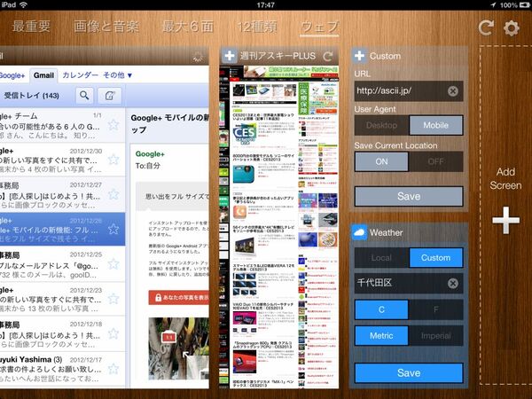Open the settings gear icon
The width and height of the screenshot is (532, 399).
coord(512,27)
